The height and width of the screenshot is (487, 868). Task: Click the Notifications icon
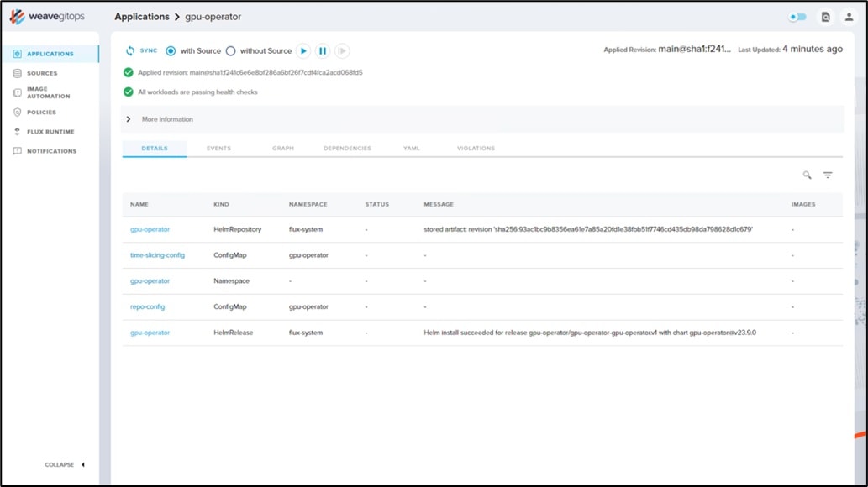pos(17,151)
